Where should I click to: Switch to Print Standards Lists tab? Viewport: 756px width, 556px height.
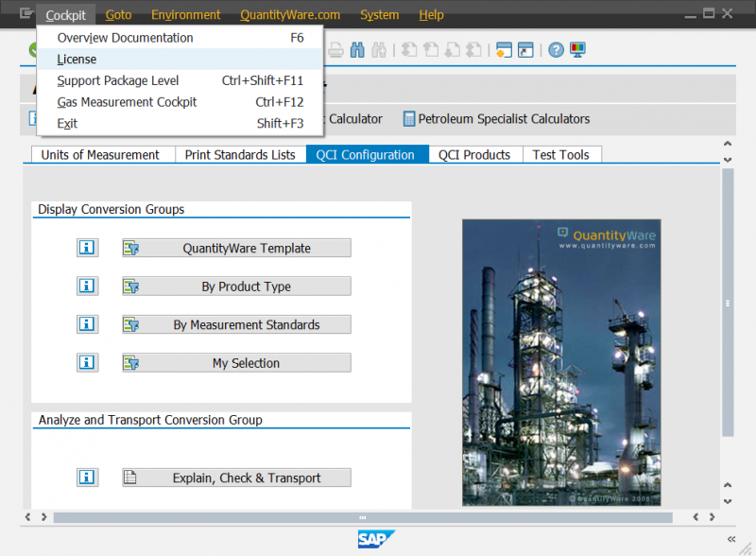240,155
